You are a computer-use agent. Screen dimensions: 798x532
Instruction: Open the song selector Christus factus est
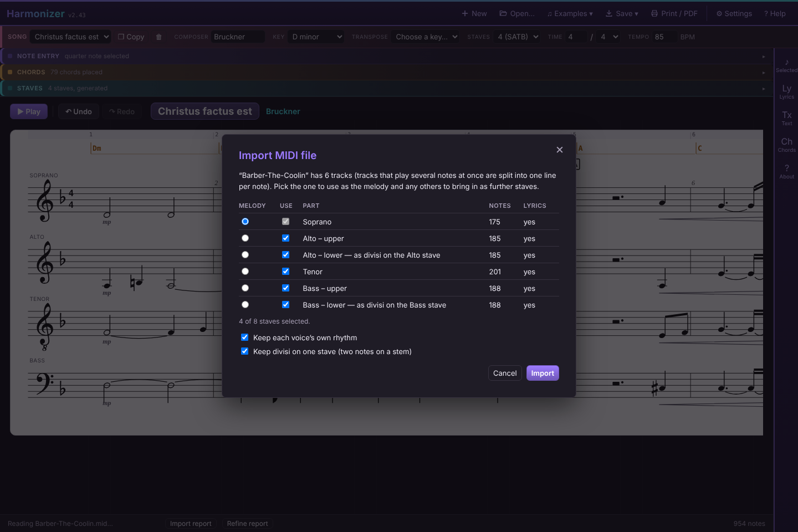(70, 37)
